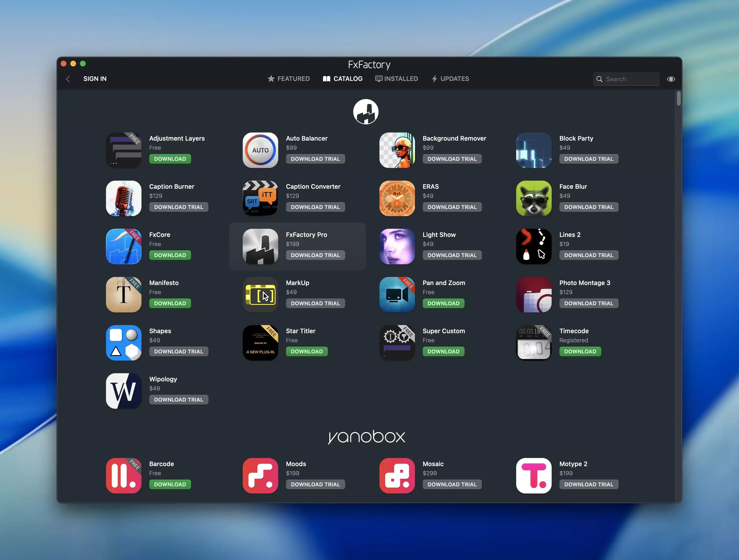The image size is (739, 560).
Task: Switch to the Featured tab
Action: click(x=289, y=79)
